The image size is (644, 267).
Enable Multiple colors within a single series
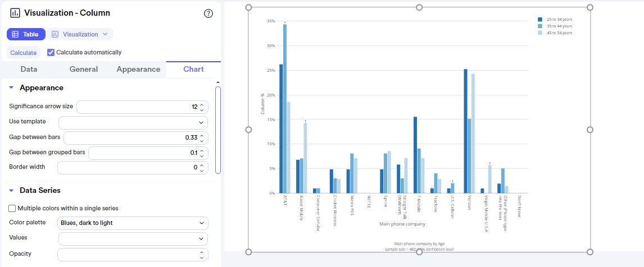tap(12, 208)
